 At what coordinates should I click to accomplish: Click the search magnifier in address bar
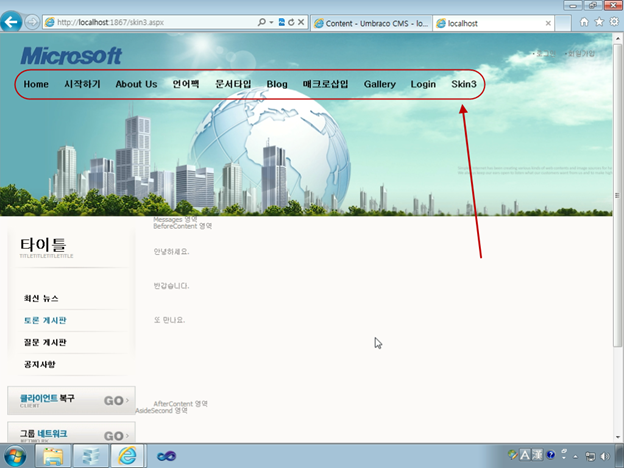pyautogui.click(x=261, y=22)
